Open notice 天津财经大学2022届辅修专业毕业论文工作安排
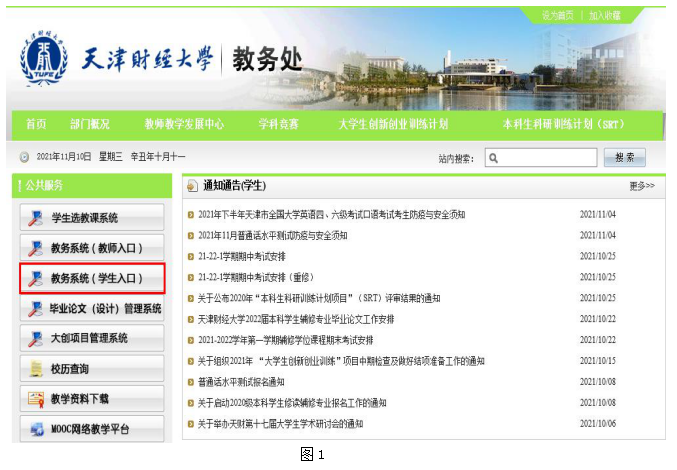Viewport: 677px width, 470px height. pos(296,319)
